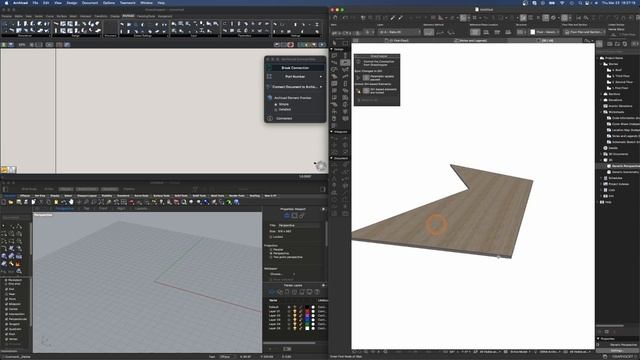Viewport: 640px width, 360px height.
Task: Open the Layouts viewport tab in Rhino
Action: (141, 209)
